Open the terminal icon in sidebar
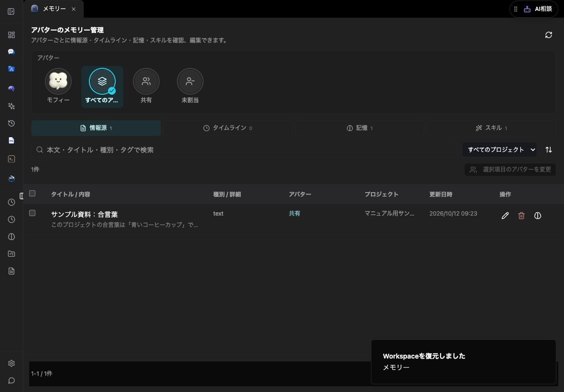The height and width of the screenshot is (392, 564). pos(11,159)
